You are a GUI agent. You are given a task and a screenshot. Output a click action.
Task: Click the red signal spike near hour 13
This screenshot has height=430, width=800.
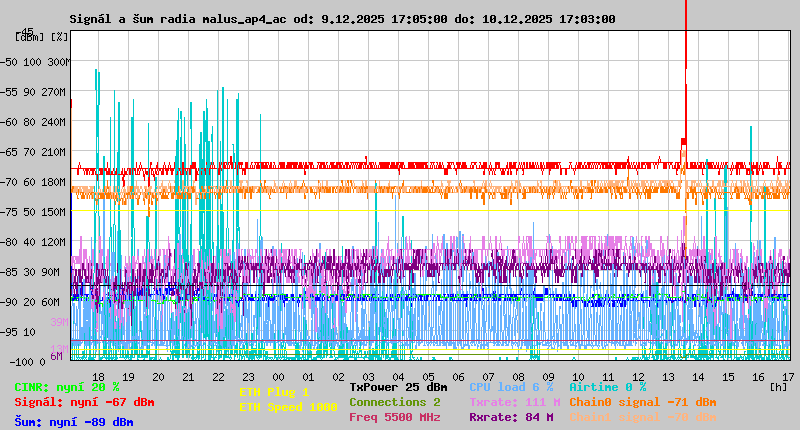686,60
